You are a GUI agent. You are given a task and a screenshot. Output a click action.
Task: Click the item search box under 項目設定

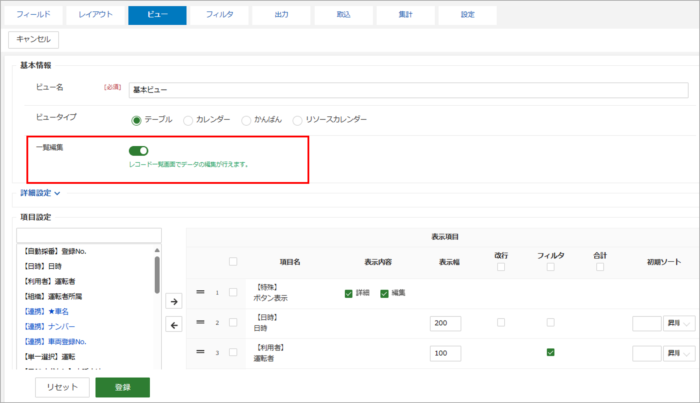click(89, 235)
